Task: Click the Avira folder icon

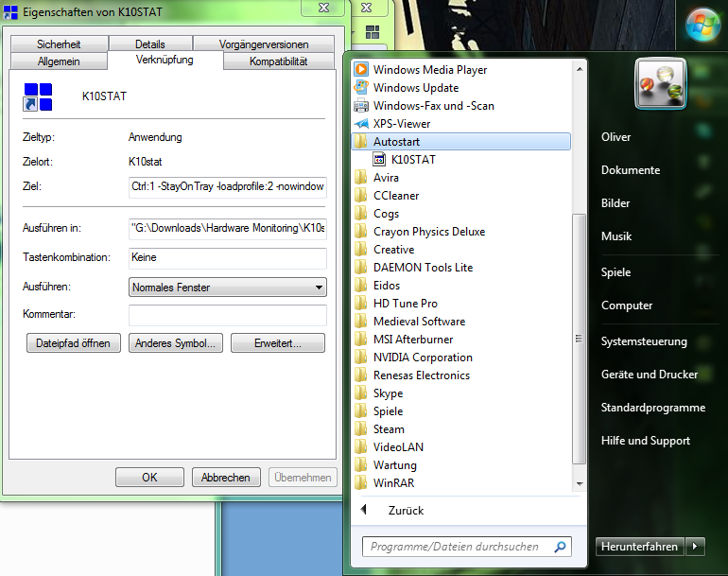Action: pyautogui.click(x=360, y=178)
